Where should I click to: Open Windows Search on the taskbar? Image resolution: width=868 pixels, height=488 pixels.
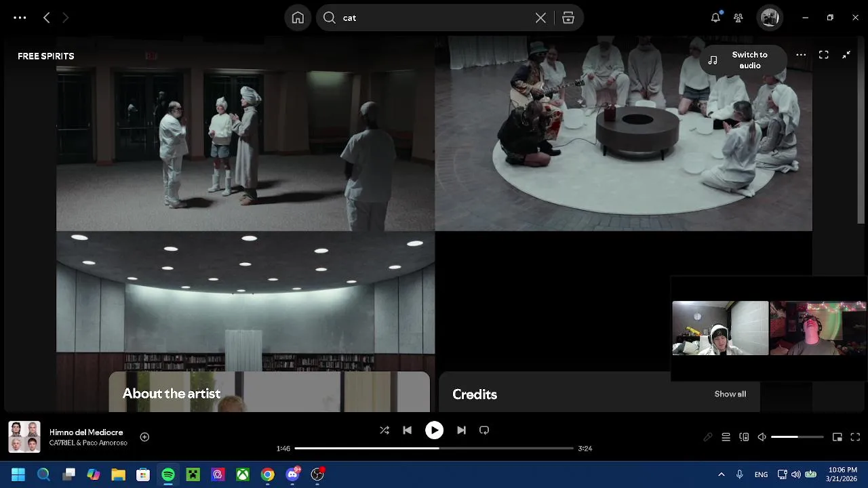click(x=43, y=474)
